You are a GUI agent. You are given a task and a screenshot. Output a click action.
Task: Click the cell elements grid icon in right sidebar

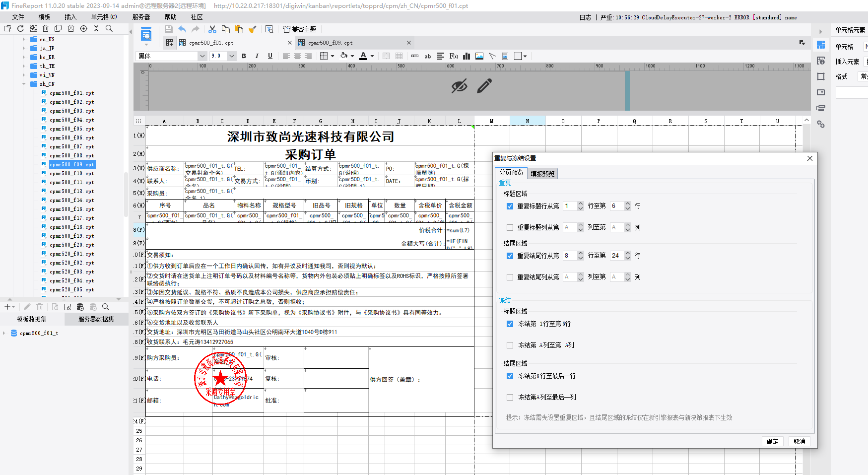pyautogui.click(x=821, y=45)
